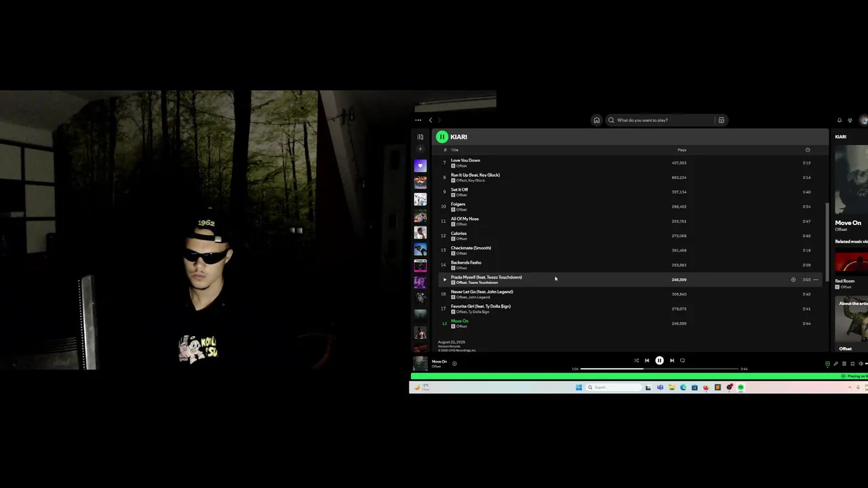Select the Spotify icon in the taskbar
This screenshot has width=868, height=488.
(x=741, y=387)
